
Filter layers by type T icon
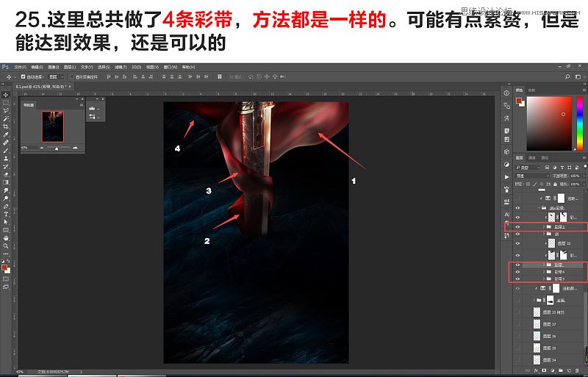562,168
